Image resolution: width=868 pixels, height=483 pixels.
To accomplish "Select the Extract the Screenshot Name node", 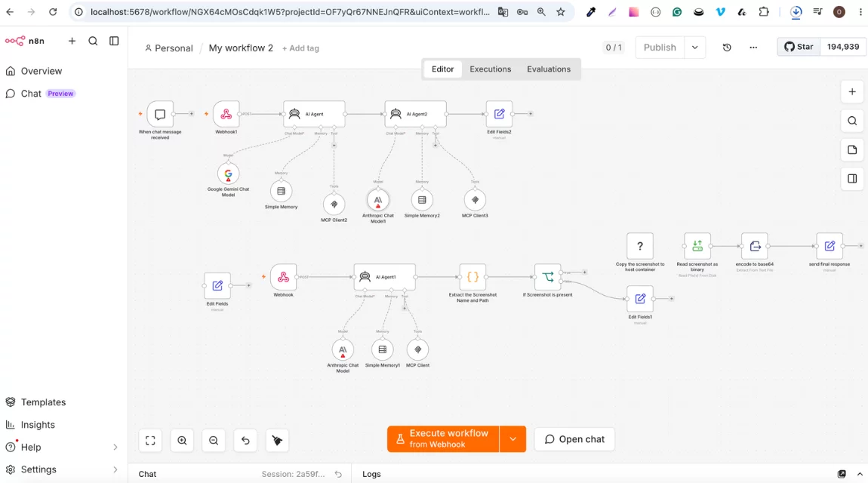I will (472, 277).
